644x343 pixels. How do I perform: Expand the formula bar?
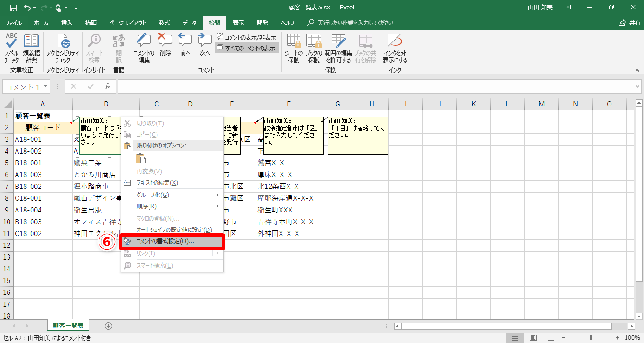(x=637, y=87)
